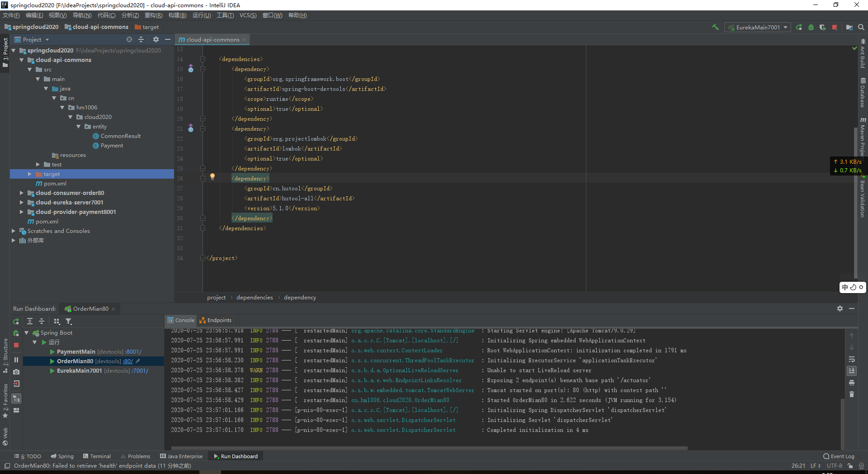Toggle the Structure tool window side tab
Viewport: 868px width, 474px height.
pyautogui.click(x=5, y=355)
